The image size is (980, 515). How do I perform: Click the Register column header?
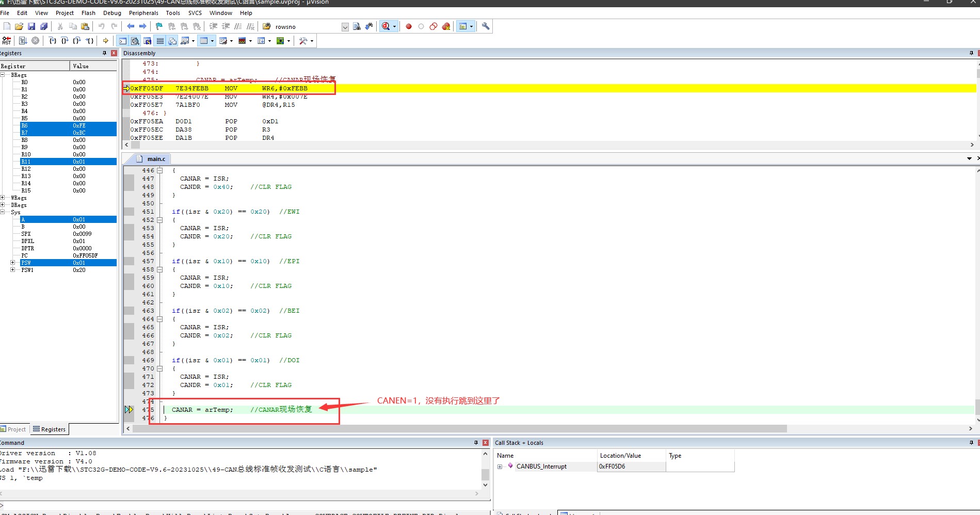(35, 66)
